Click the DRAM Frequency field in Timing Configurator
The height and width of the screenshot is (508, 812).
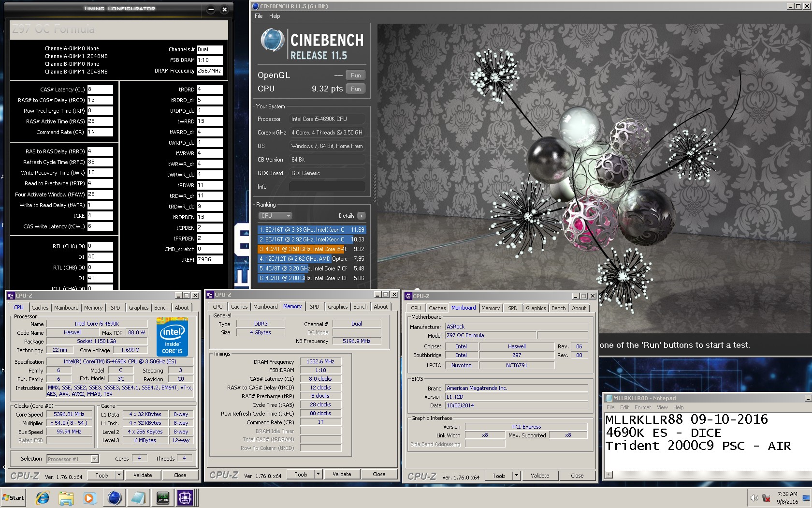pyautogui.click(x=210, y=71)
